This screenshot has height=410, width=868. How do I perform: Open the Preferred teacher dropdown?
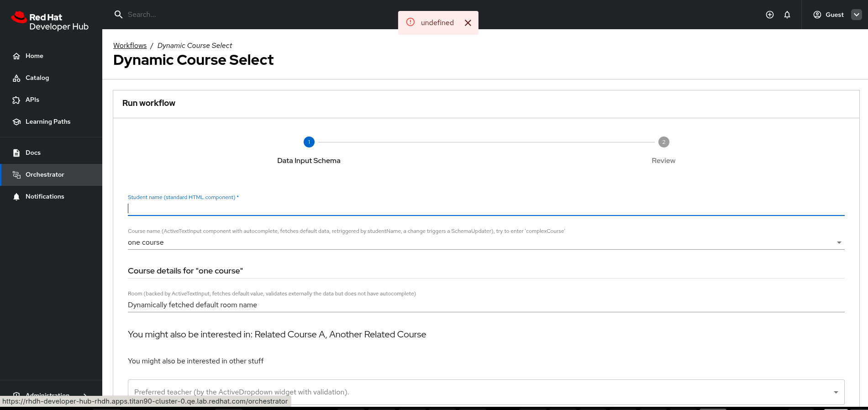click(836, 392)
